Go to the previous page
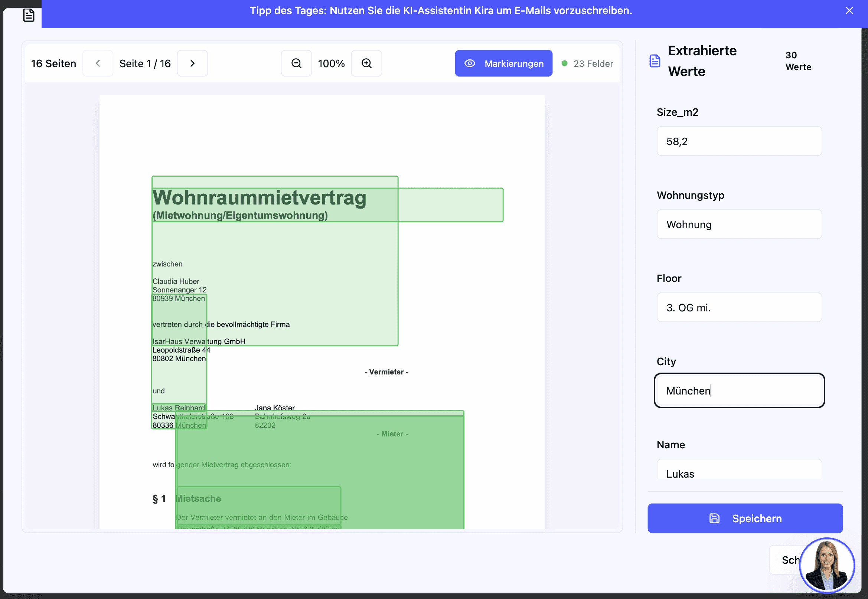868x599 pixels. click(98, 63)
